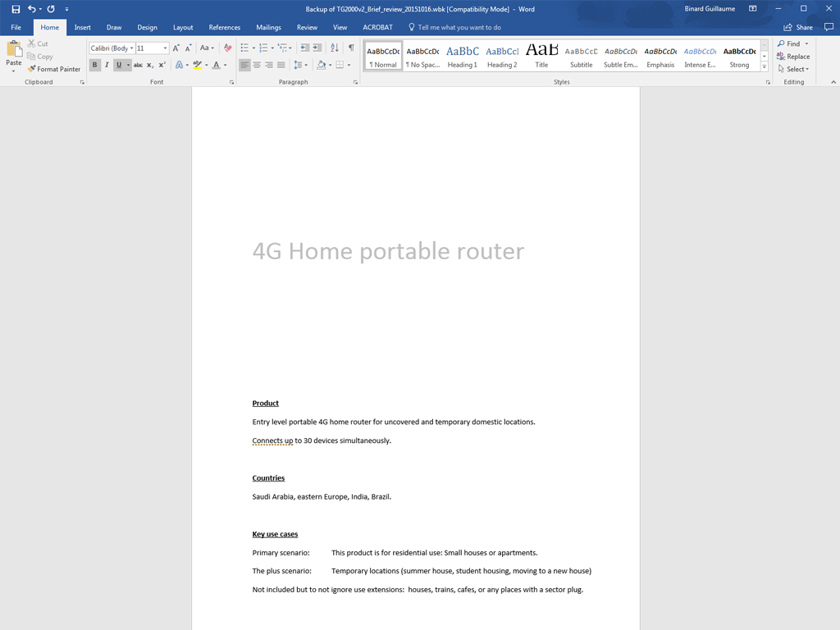840x630 pixels.
Task: Apply the yellow text highlight color
Action: tap(197, 65)
